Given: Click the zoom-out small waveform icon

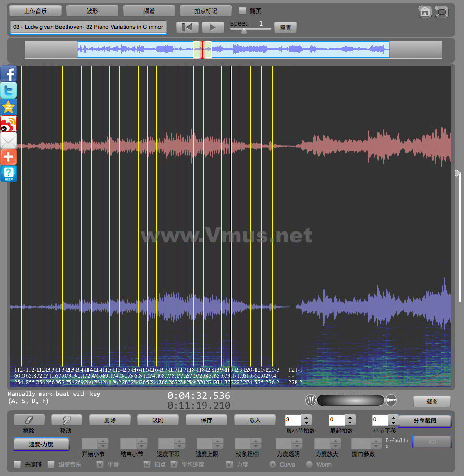Looking at the screenshot, I should (311, 400).
